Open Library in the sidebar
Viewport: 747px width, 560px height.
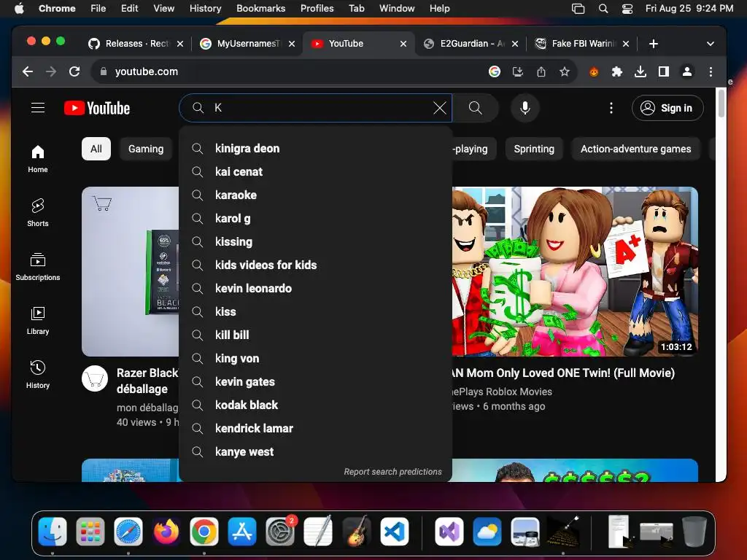coord(38,321)
